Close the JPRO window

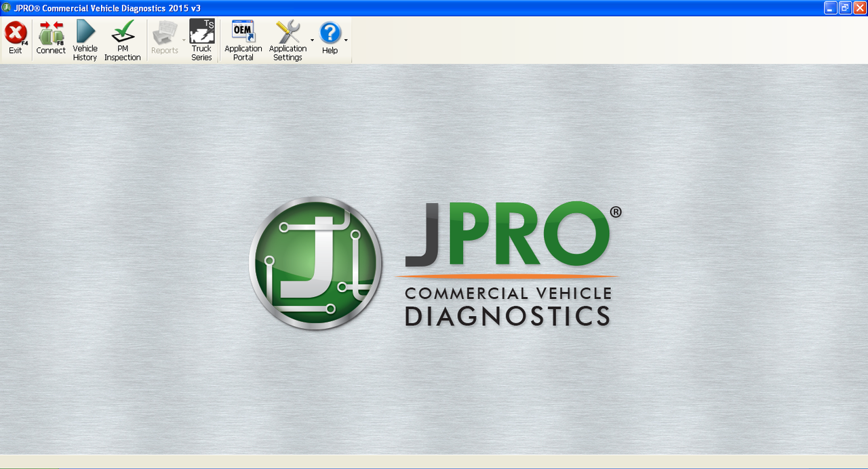(x=860, y=8)
